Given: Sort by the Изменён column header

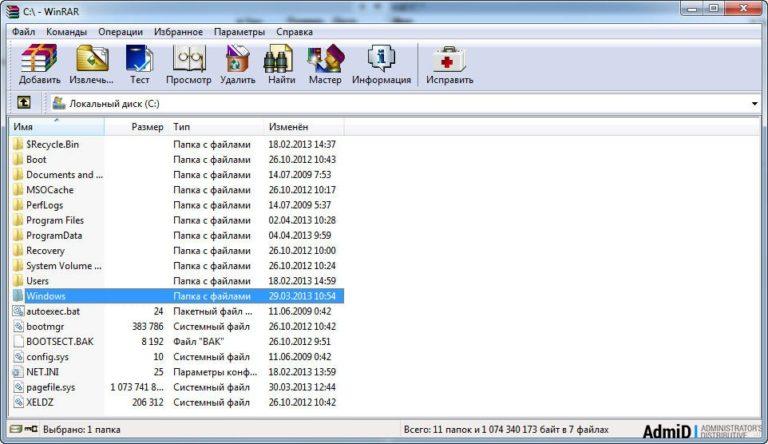Looking at the screenshot, I should 304,127.
